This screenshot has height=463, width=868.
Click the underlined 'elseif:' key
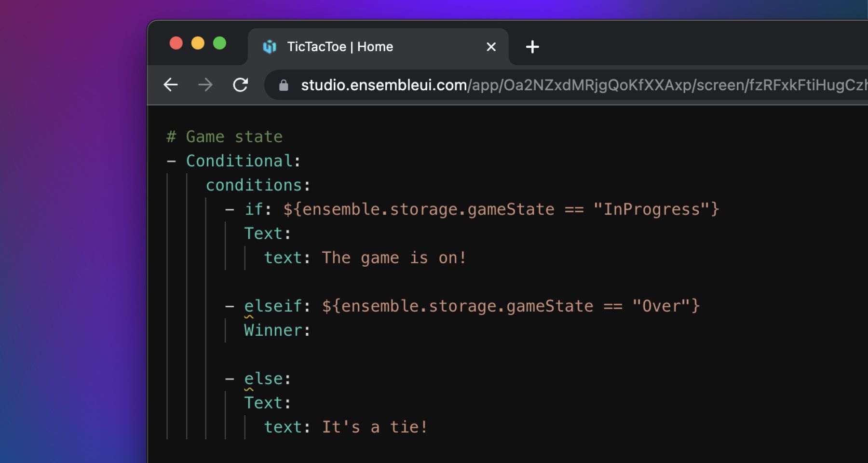pos(277,306)
